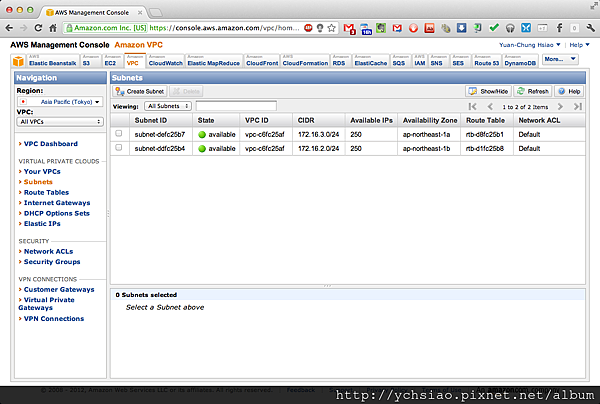The width and height of the screenshot is (600, 404).
Task: Check the box for subnet-defc25b7
Action: coord(119,133)
